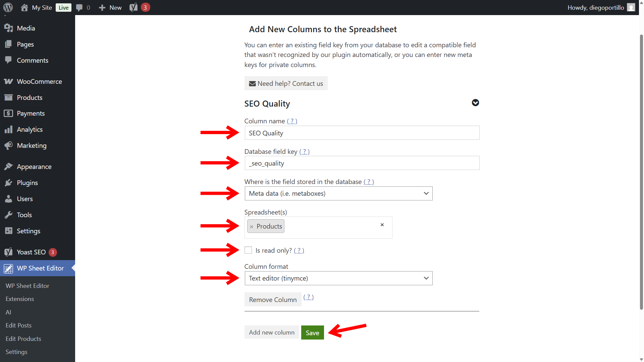644x362 pixels.
Task: Collapse the SEO Quality section arrow
Action: 475,103
